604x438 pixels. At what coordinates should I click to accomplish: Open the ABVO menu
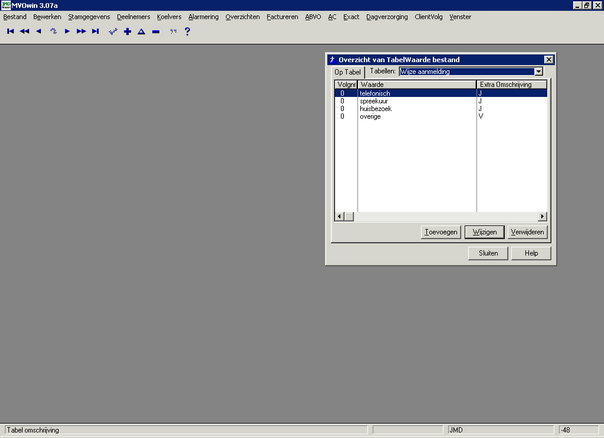[313, 17]
